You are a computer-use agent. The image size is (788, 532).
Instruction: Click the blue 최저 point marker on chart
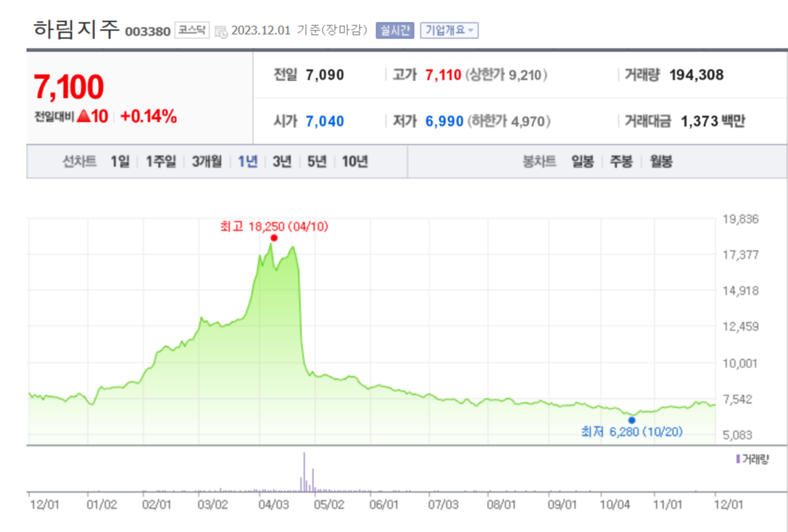coord(631,420)
